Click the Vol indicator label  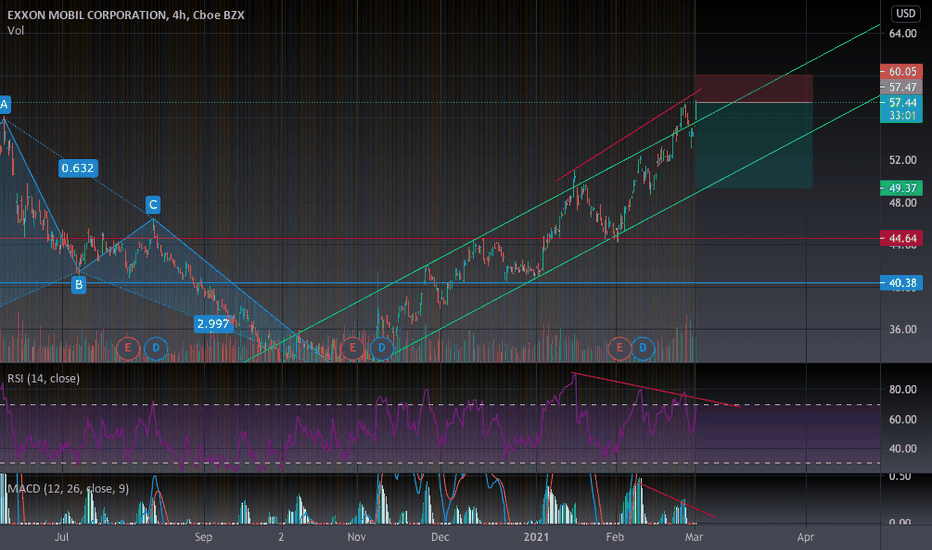(15, 30)
